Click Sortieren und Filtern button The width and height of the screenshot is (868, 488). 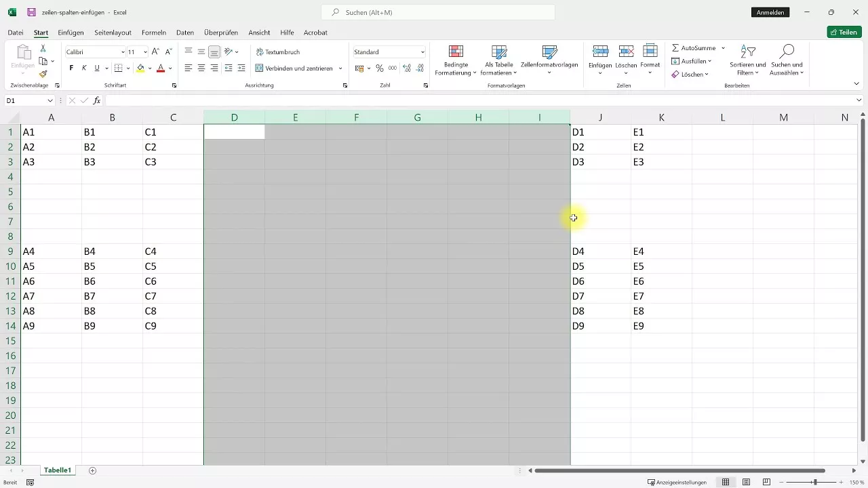748,61
